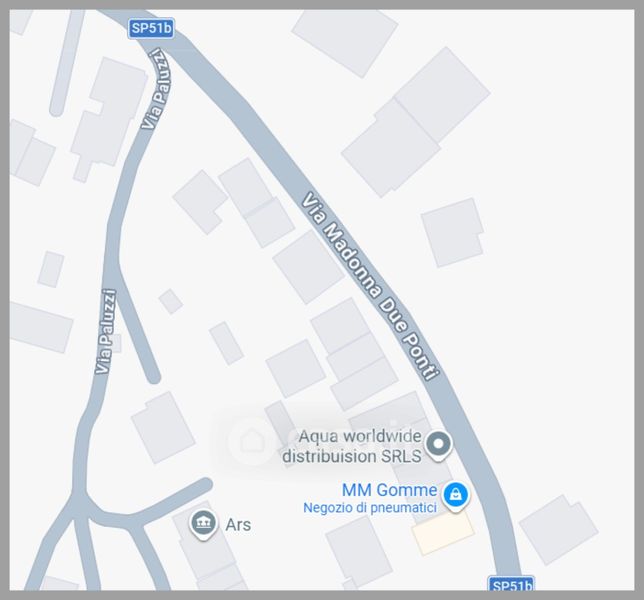
Task: Click the faint house watermark icon
Action: click(253, 441)
